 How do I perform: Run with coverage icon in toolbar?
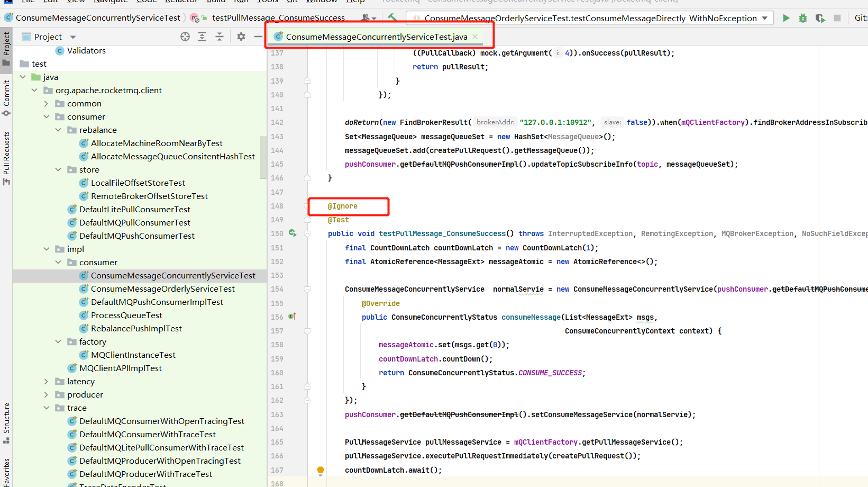pyautogui.click(x=820, y=18)
